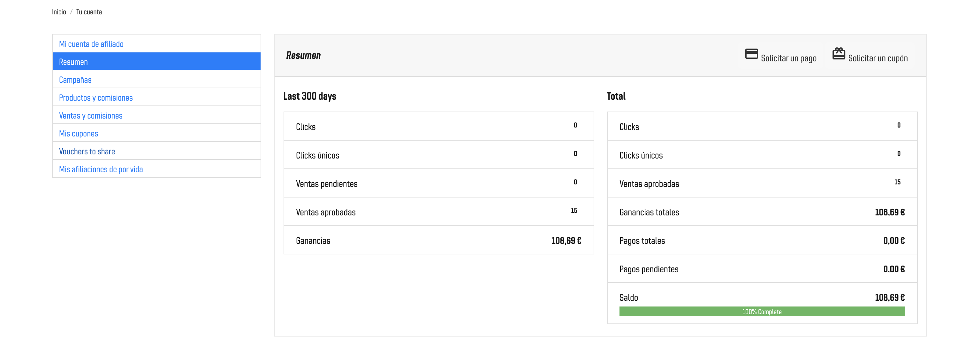Select the Resumen sidebar item
Viewport: 980px width, 349px height.
pos(73,62)
